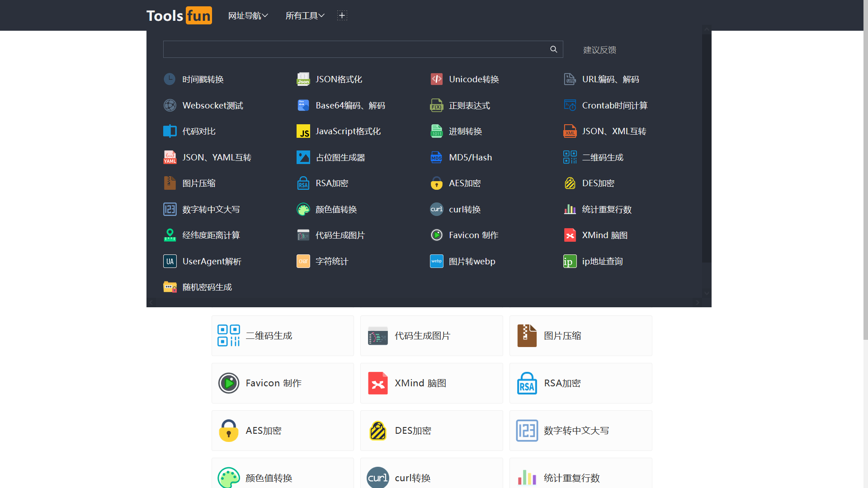This screenshot has height=488, width=868.
Task: Open the JavaScript格式化 text link
Action: (x=348, y=131)
